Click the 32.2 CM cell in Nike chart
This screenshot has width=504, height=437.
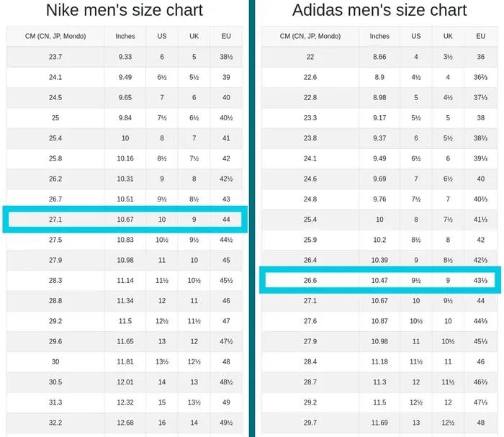55,423
